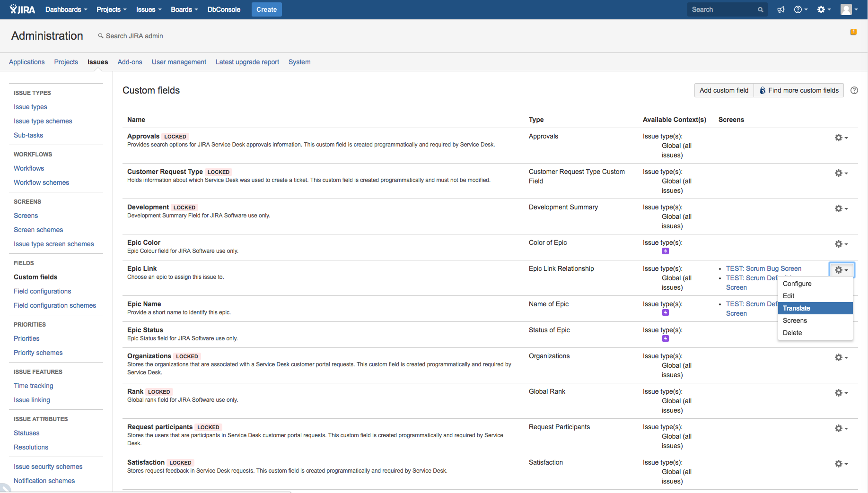868x493 pixels.
Task: Open actions gear for Development field
Action: point(841,208)
